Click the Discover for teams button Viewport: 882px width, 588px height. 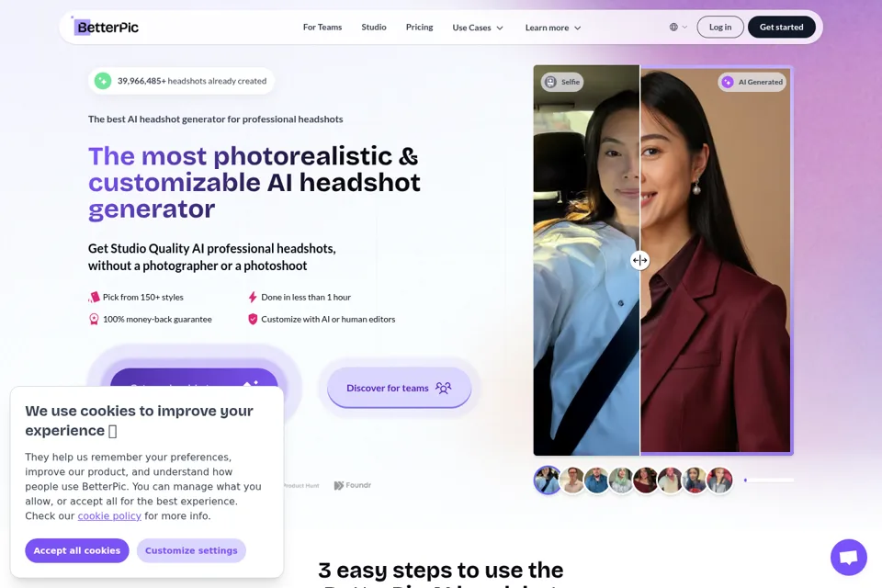(399, 388)
